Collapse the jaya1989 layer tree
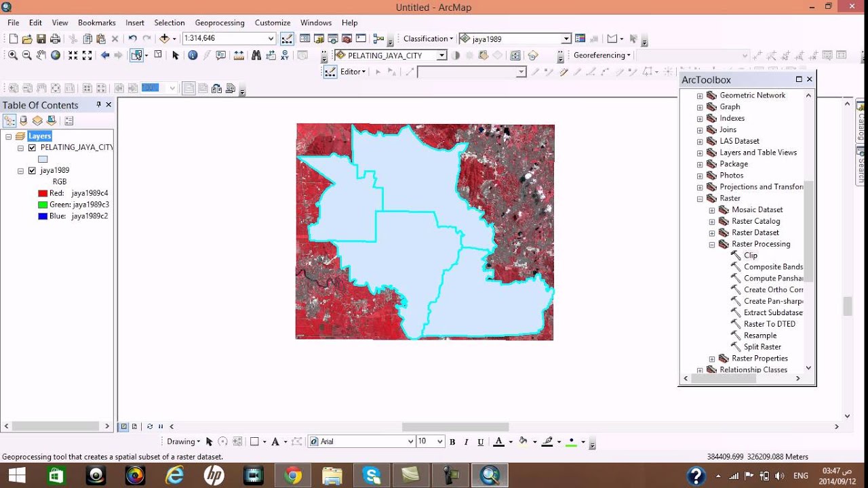The width and height of the screenshot is (868, 488). pos(20,171)
